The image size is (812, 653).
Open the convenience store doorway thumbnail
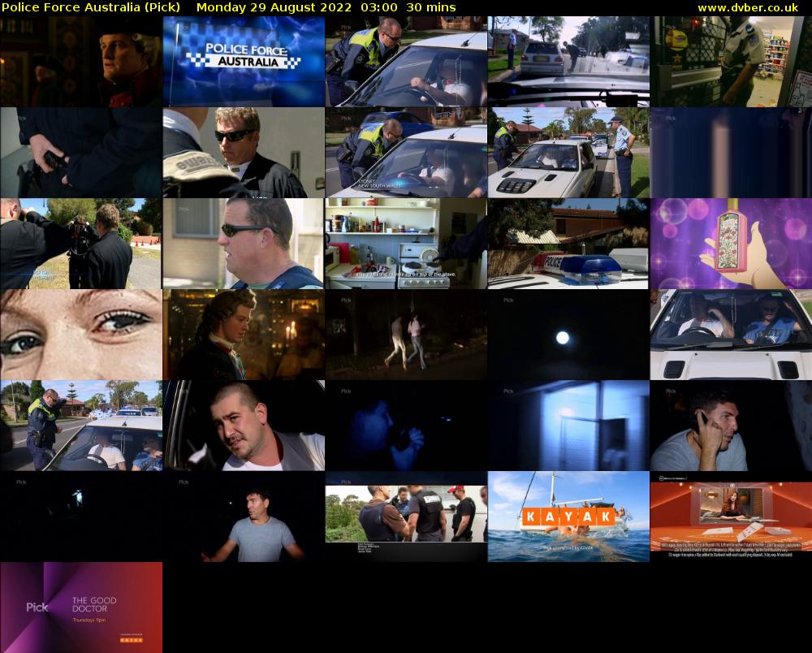(731, 62)
